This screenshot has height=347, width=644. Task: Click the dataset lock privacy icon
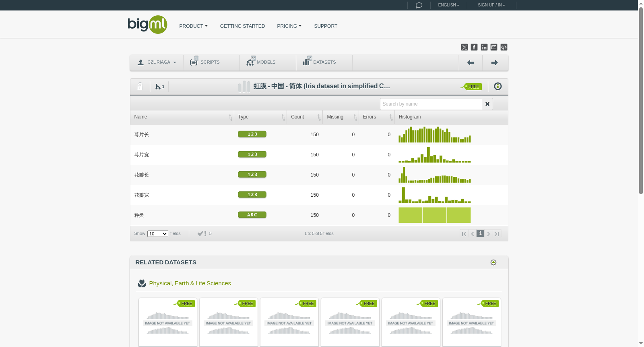(x=140, y=86)
